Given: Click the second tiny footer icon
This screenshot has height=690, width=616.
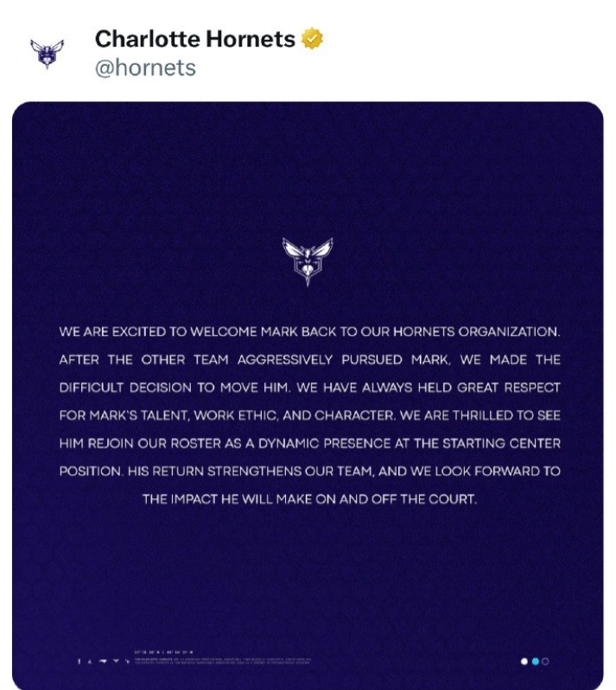Looking at the screenshot, I should coord(91,662).
